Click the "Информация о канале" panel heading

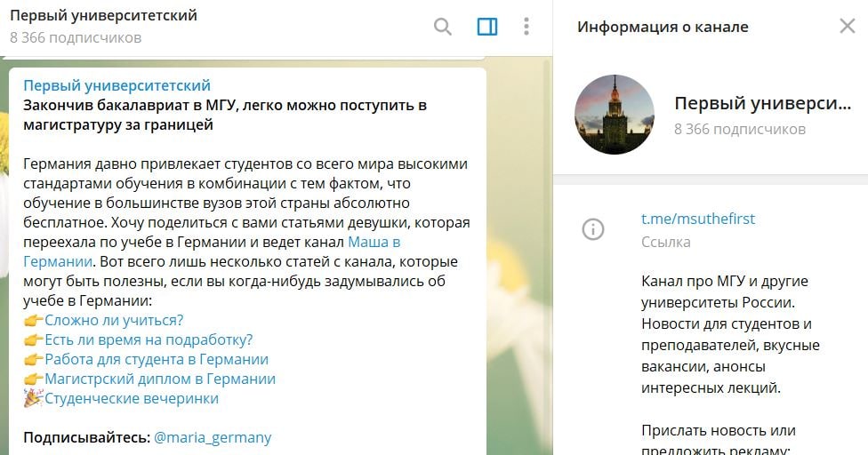(x=663, y=27)
